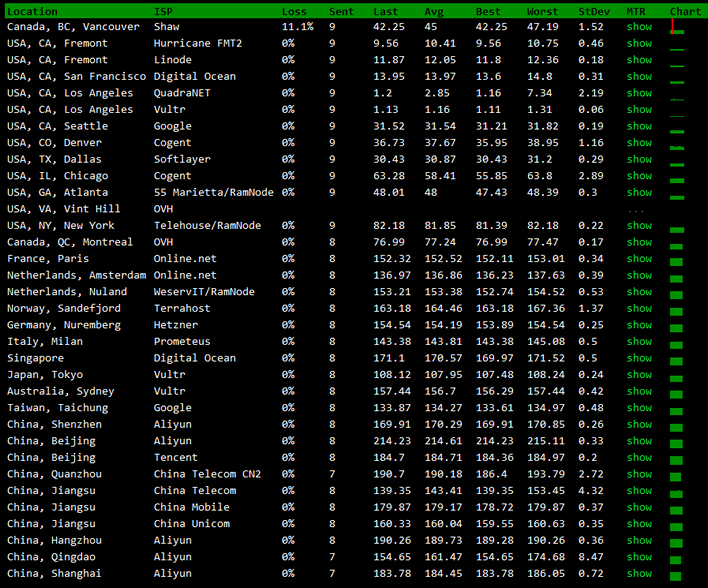The height and width of the screenshot is (588, 708).
Task: Select the 8.47 StDev value
Action: click(x=591, y=557)
